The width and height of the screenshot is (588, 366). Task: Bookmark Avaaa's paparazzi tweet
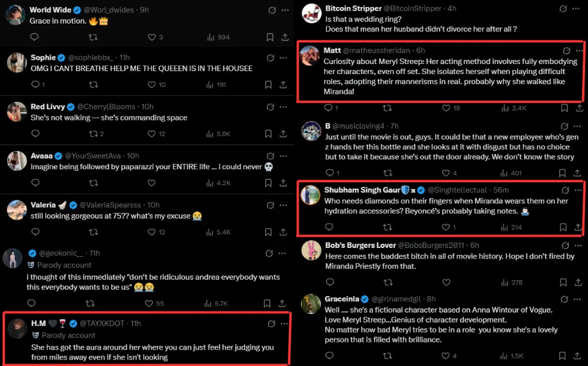tap(269, 183)
